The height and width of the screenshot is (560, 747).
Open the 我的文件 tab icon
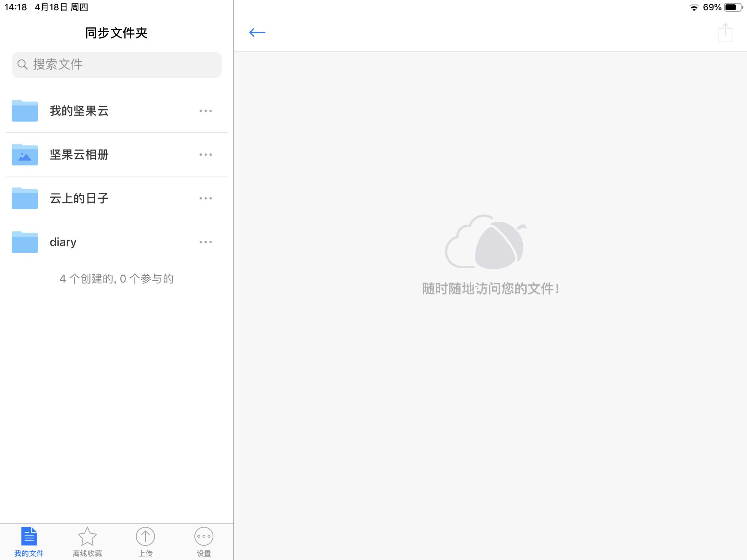click(29, 536)
